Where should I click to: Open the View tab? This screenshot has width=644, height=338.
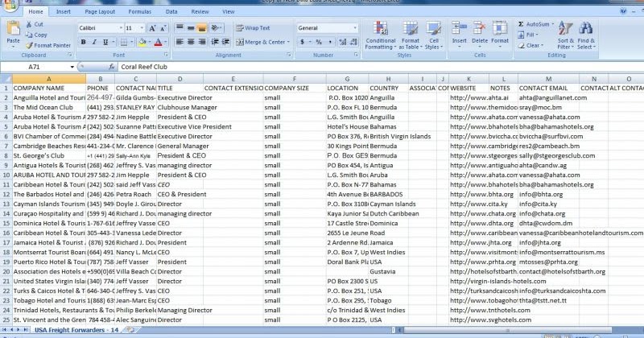point(229,11)
